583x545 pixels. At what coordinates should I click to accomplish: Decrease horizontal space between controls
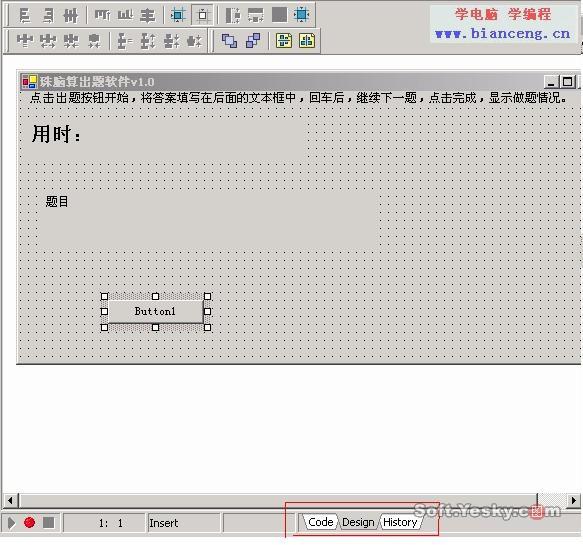tap(71, 41)
